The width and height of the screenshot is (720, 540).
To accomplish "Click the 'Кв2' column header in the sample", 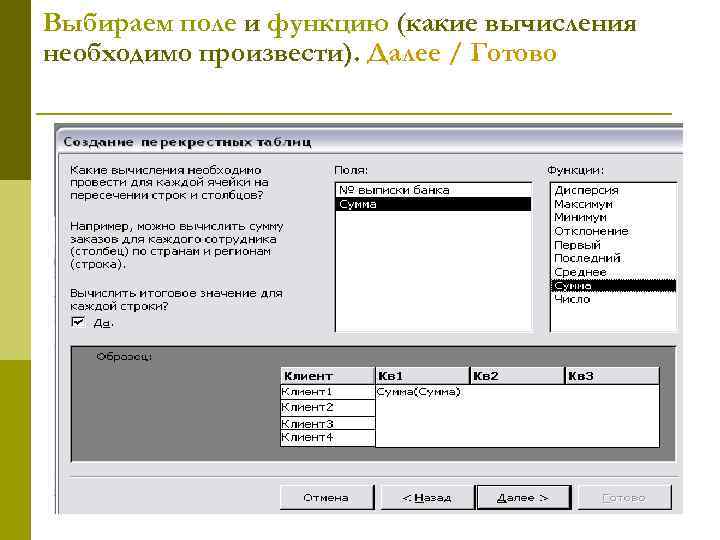I will coord(517,376).
